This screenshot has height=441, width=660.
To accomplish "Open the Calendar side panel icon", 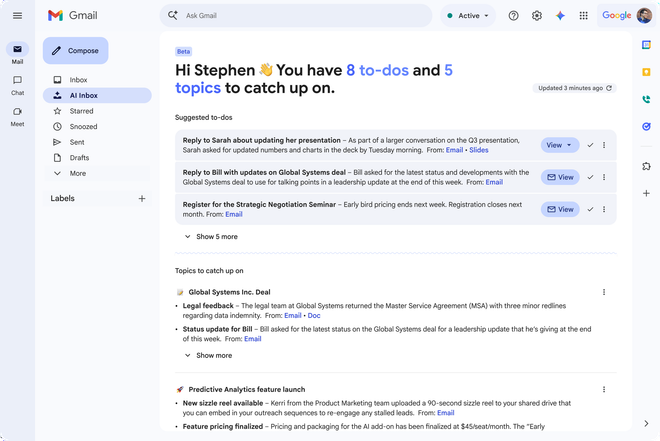I will (646, 45).
